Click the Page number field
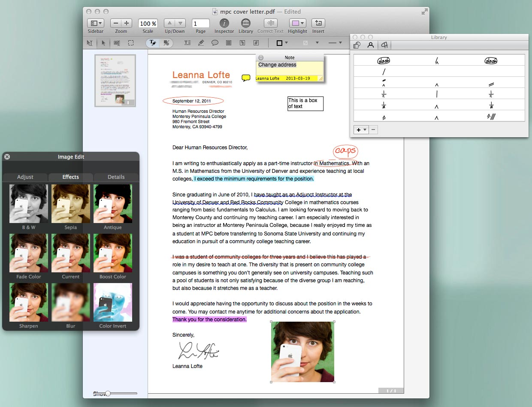The image size is (532, 407). [201, 24]
